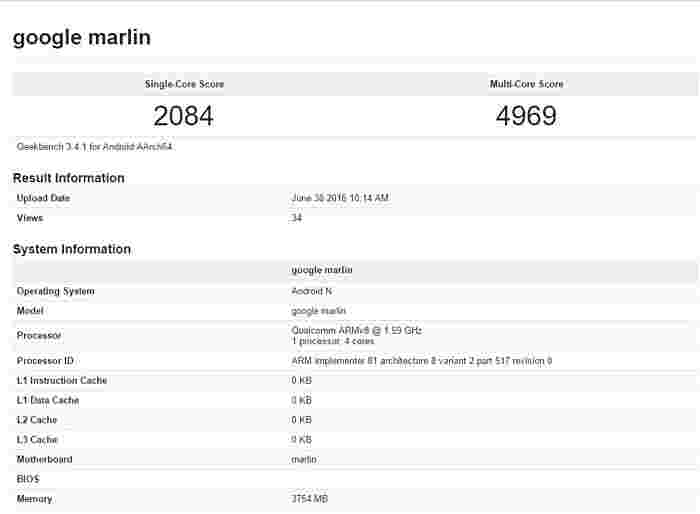Select the 'Multi-Core Score' header
The image size is (700, 514).
pos(526,84)
